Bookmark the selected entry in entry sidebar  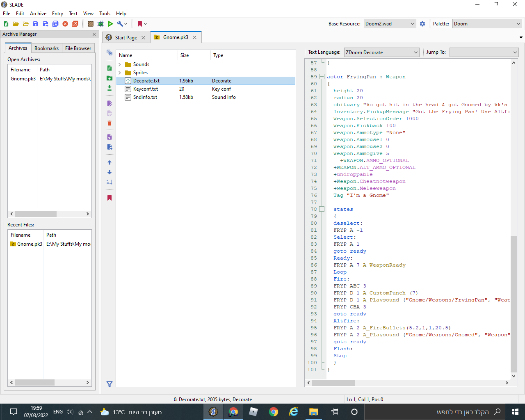click(110, 198)
